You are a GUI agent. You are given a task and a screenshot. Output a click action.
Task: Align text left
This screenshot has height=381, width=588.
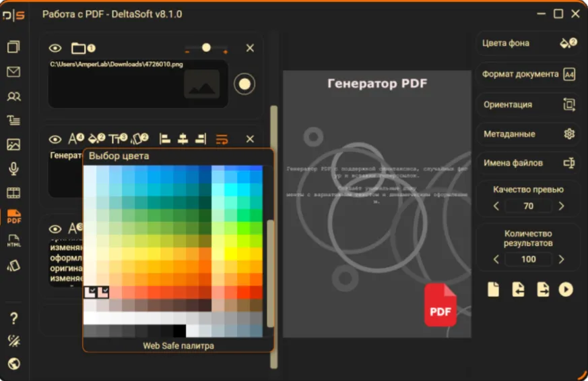(x=164, y=139)
